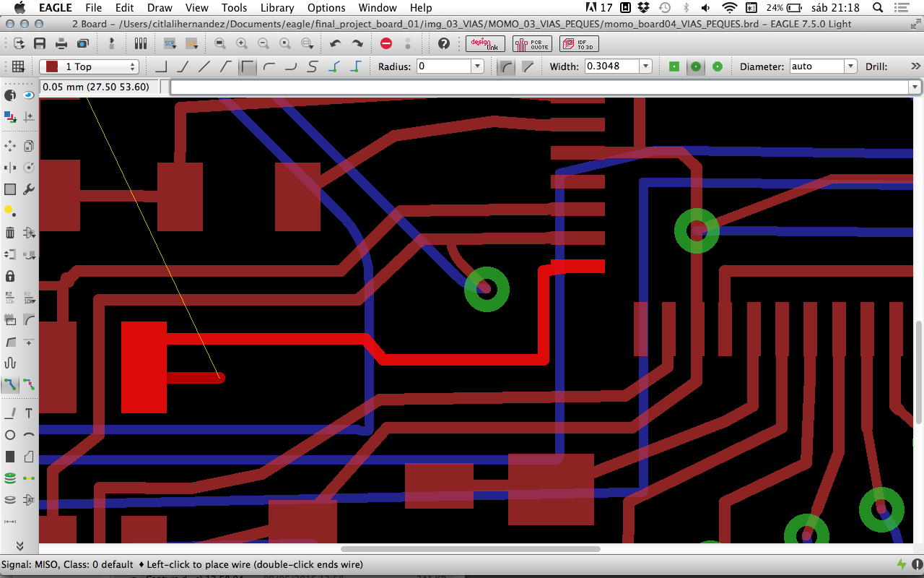
Task: Select the Signal airwire tool
Action: 29,478
